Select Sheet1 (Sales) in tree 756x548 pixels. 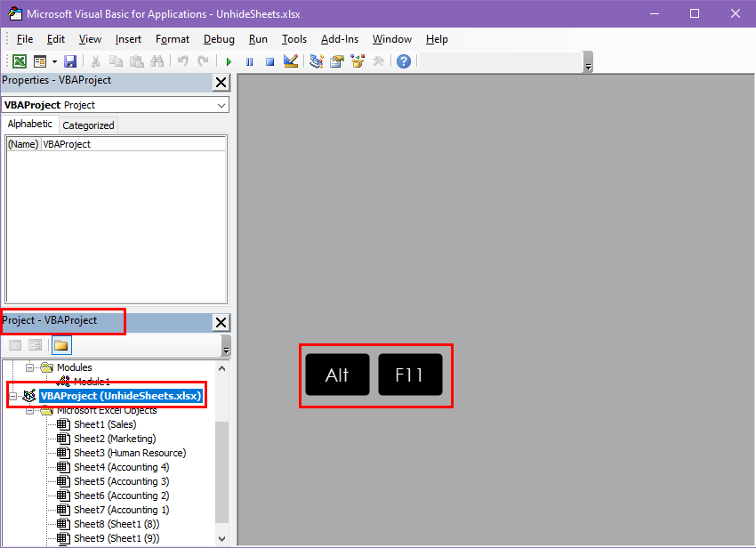tap(105, 424)
